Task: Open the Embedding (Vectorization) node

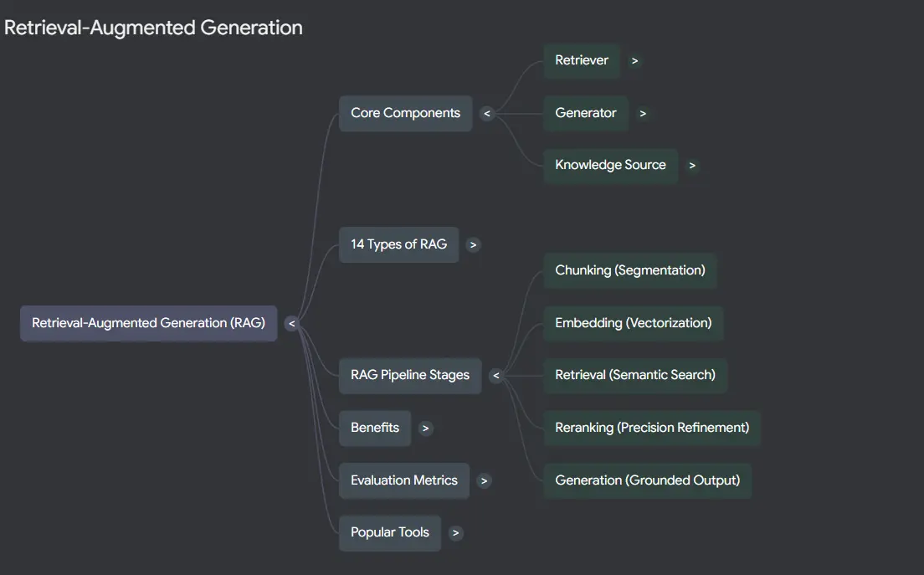Action: (x=634, y=323)
